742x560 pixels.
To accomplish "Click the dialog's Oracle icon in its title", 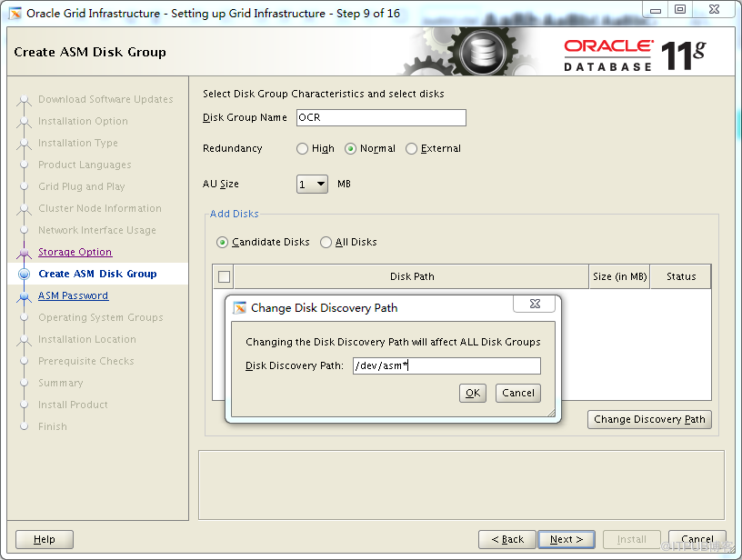I will 240,308.
